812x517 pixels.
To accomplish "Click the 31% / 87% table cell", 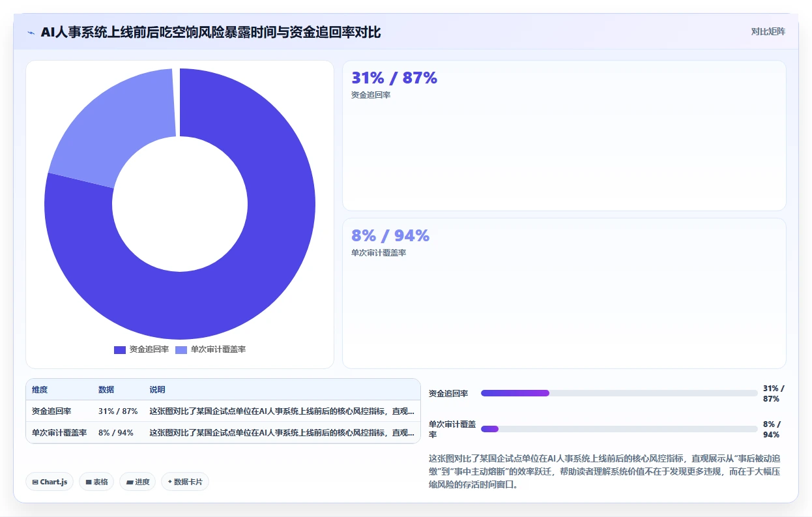I will click(118, 411).
